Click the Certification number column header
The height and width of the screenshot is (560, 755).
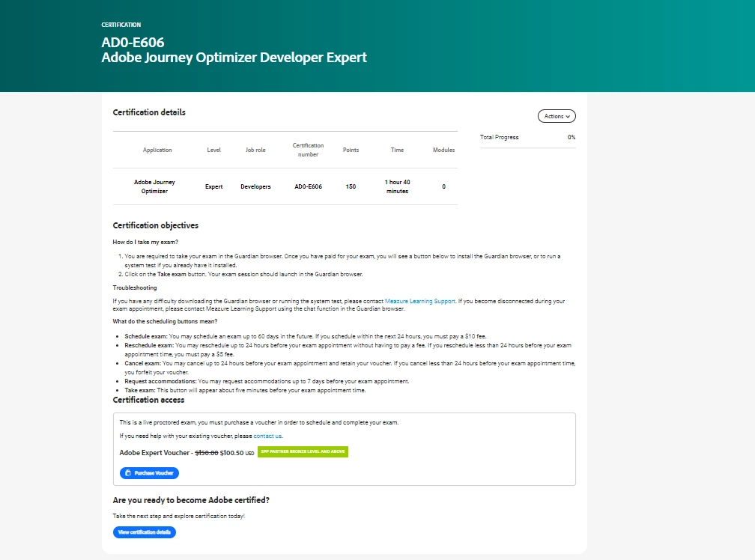pos(308,150)
